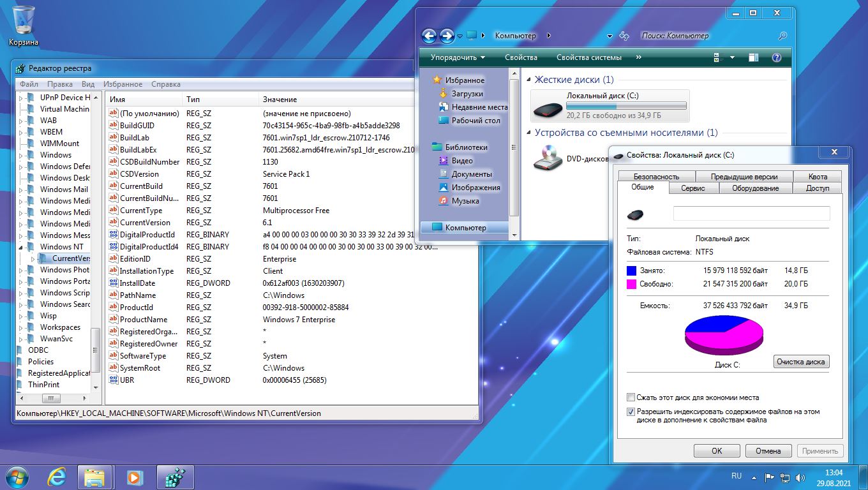Click the Internet Explorer taskbar icon

(57, 477)
